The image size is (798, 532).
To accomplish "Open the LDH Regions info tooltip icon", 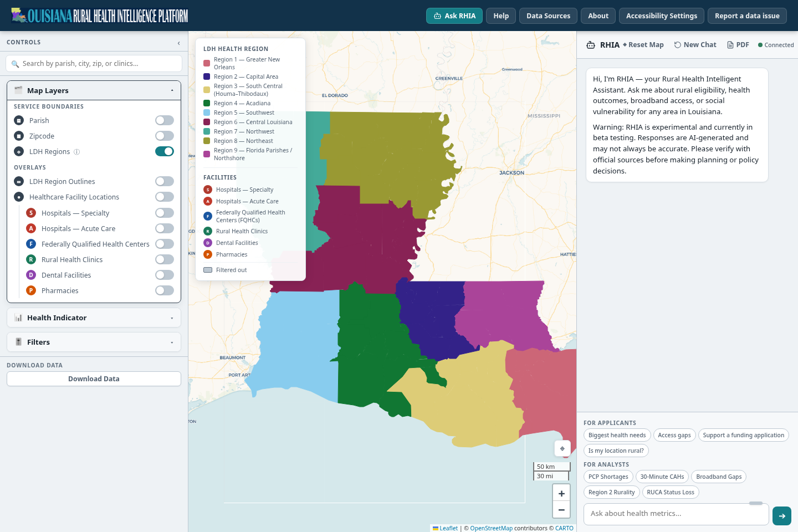I will pos(77,152).
